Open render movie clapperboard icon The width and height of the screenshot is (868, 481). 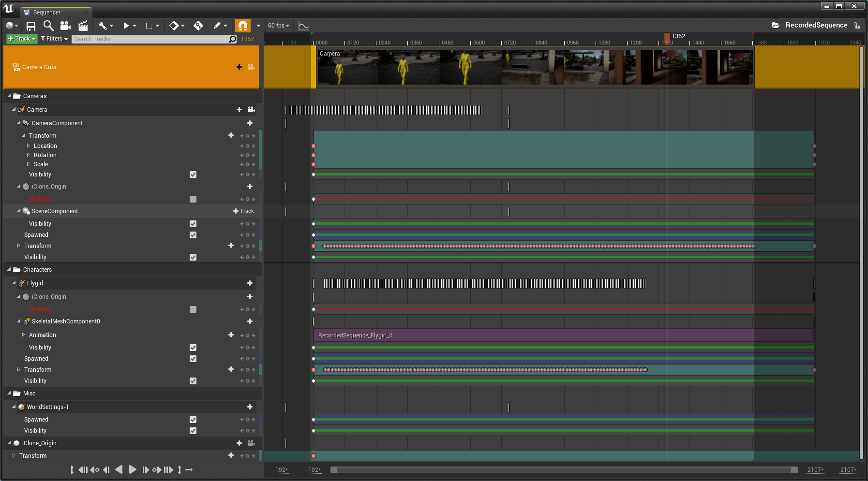(x=83, y=26)
